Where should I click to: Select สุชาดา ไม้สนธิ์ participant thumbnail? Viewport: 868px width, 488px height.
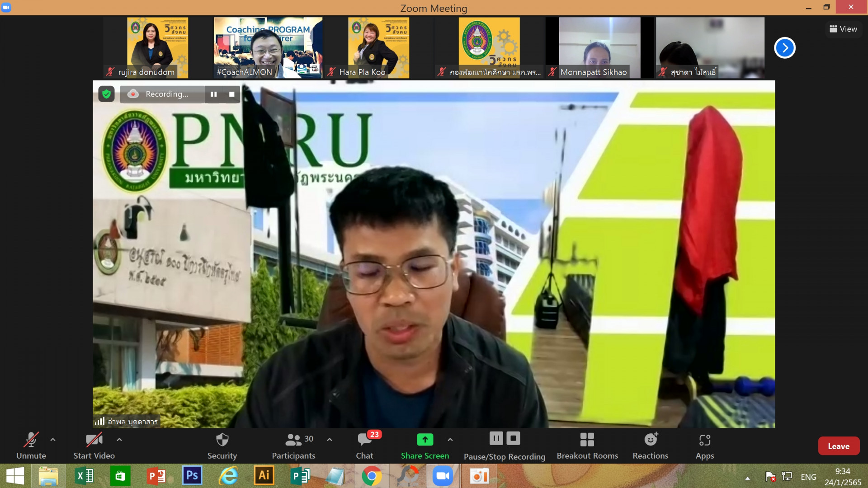click(x=710, y=48)
